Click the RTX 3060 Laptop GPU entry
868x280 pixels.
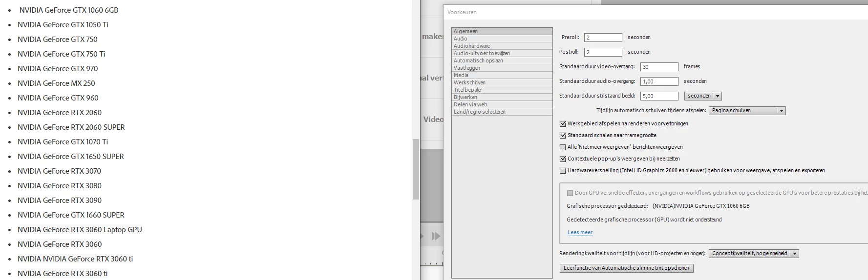80,229
